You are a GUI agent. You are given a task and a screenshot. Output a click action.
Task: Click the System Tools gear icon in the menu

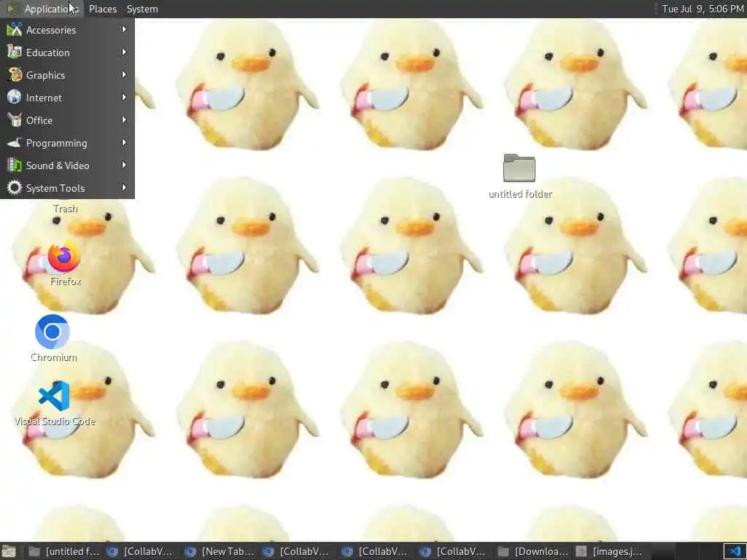point(15,187)
